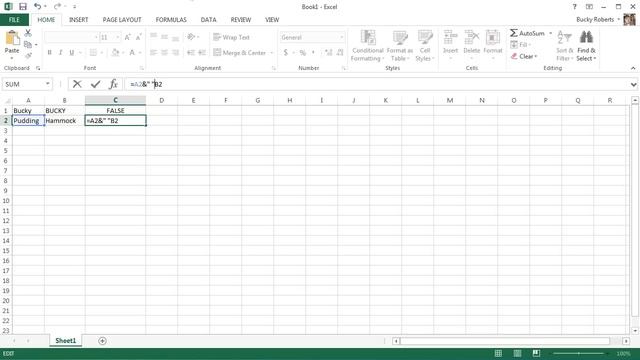
Task: Toggle Bold formatting
Action: [49, 53]
